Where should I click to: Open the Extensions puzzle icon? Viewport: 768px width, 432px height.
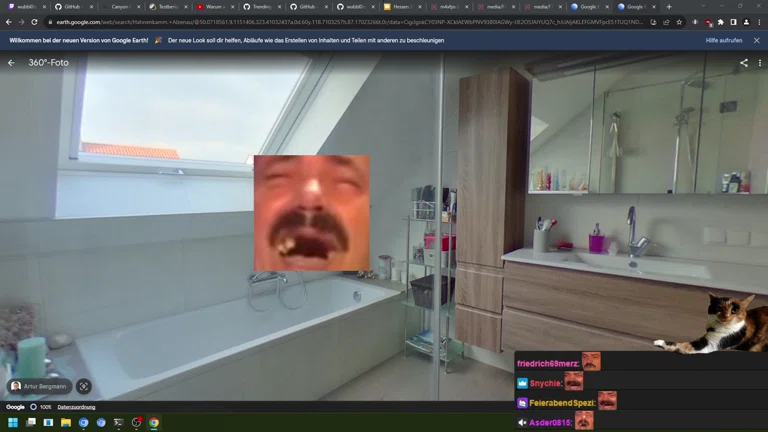(x=720, y=22)
